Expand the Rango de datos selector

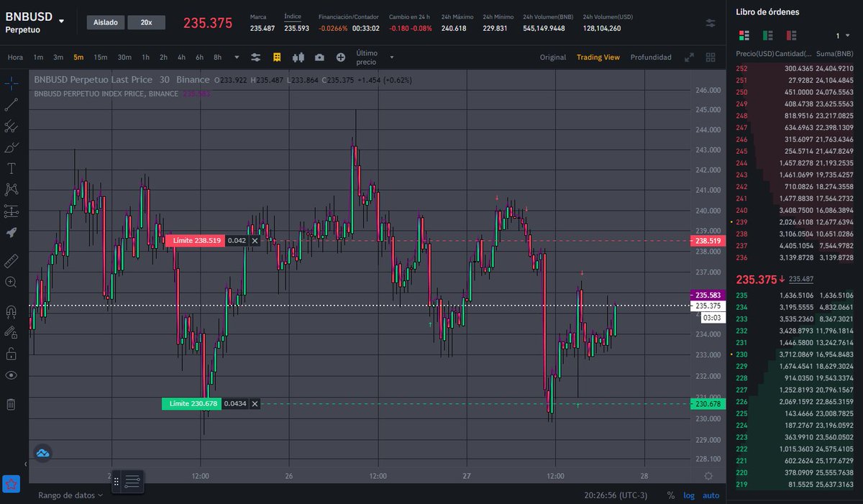[x=70, y=495]
